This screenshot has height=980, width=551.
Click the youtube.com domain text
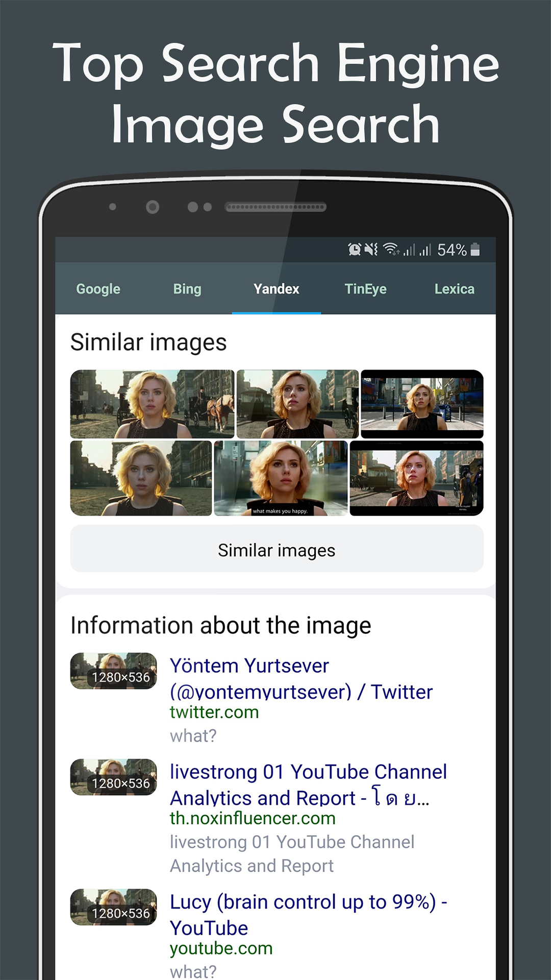[221, 948]
